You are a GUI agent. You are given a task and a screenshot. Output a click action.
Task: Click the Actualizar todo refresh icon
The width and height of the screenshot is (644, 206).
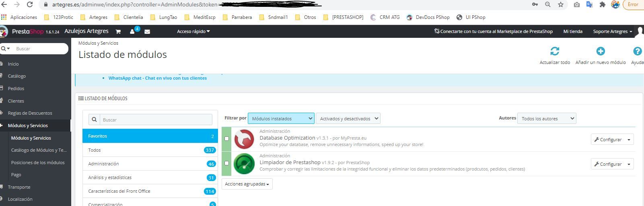(555, 51)
